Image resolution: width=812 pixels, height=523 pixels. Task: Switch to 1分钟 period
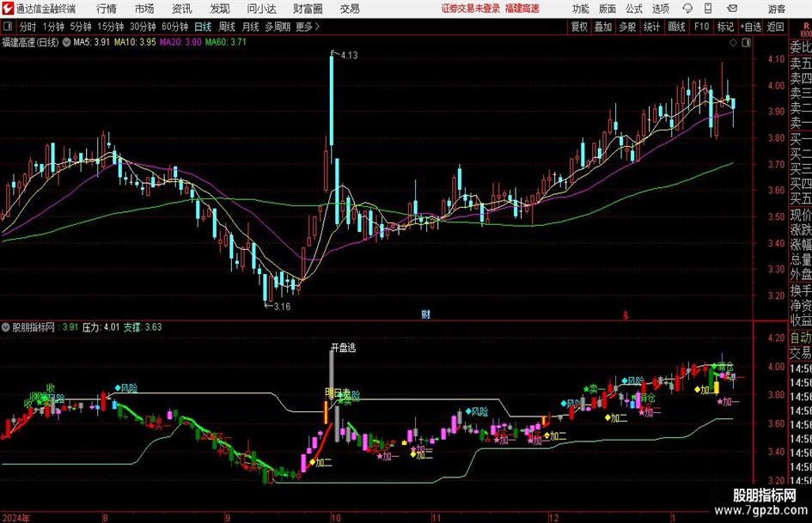tap(53, 27)
